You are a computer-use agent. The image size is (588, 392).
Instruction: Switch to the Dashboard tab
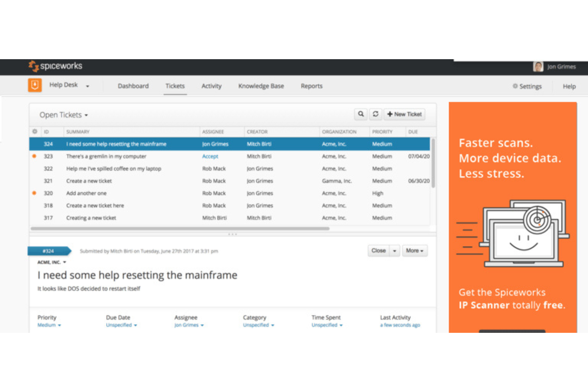click(x=133, y=86)
